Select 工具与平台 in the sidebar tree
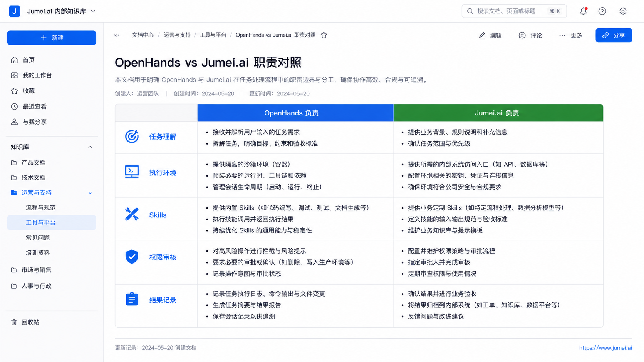Screen dimensions: 644x362 coord(52,223)
